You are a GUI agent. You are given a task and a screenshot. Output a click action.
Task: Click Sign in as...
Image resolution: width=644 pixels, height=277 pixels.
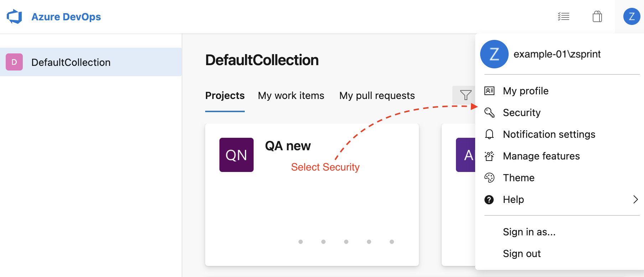tap(529, 232)
